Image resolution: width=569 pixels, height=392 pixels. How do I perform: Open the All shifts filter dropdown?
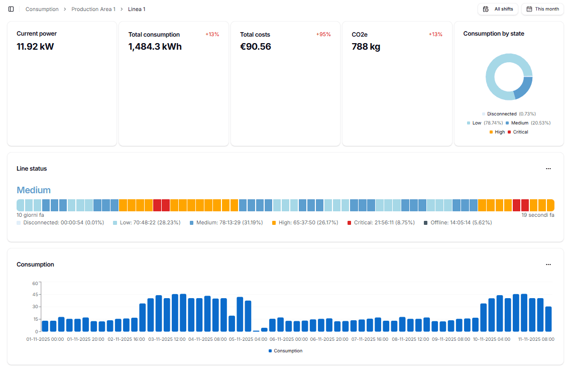pyautogui.click(x=498, y=9)
